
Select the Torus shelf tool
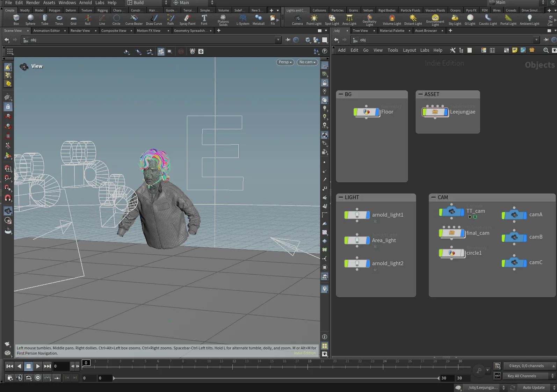pyautogui.click(x=59, y=20)
